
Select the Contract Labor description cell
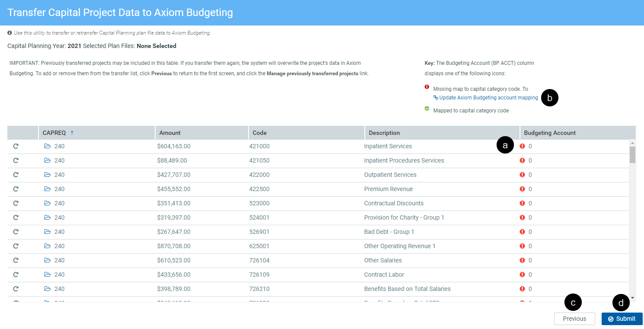pyautogui.click(x=384, y=275)
